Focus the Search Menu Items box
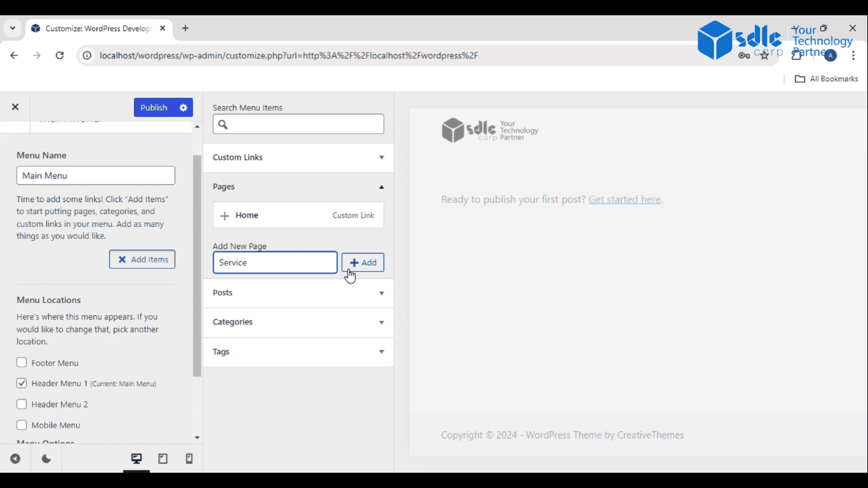 [x=298, y=124]
